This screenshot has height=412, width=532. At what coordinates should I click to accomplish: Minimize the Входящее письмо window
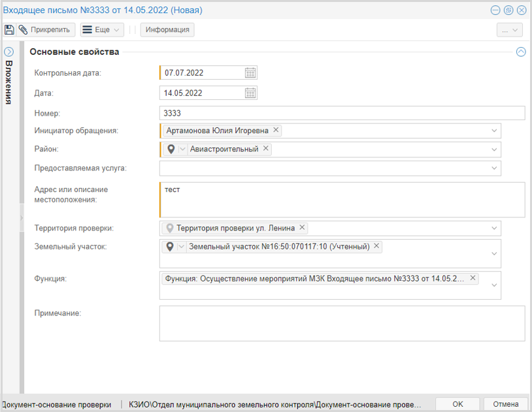(x=495, y=10)
